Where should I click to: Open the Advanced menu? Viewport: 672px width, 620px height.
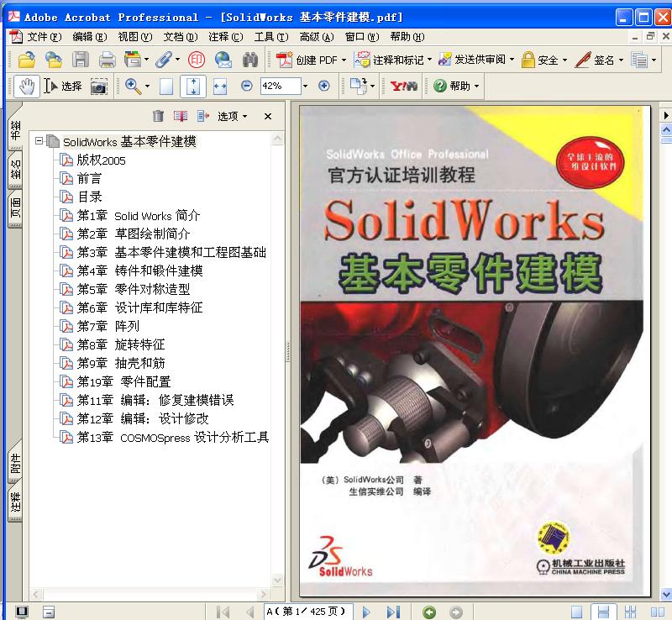click(x=317, y=37)
